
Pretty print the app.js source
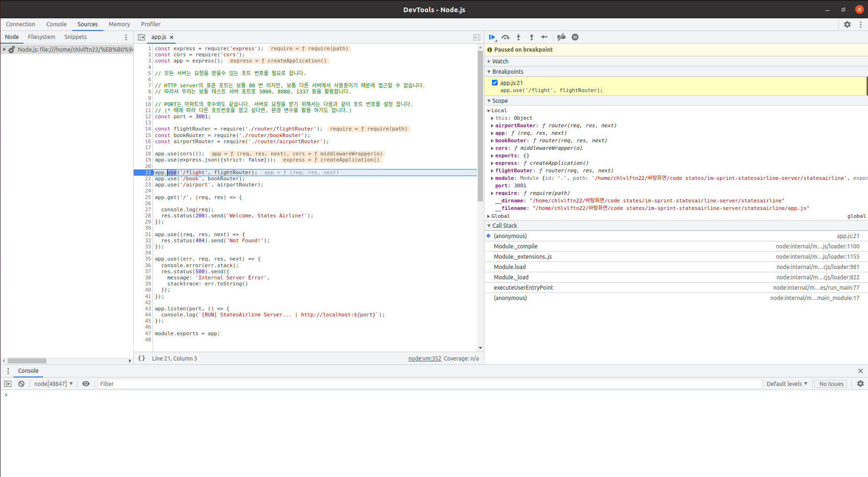(141, 358)
